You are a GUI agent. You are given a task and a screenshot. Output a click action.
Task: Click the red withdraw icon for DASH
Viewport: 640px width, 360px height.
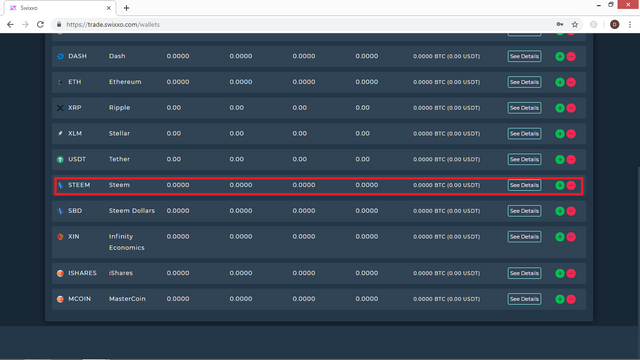571,56
